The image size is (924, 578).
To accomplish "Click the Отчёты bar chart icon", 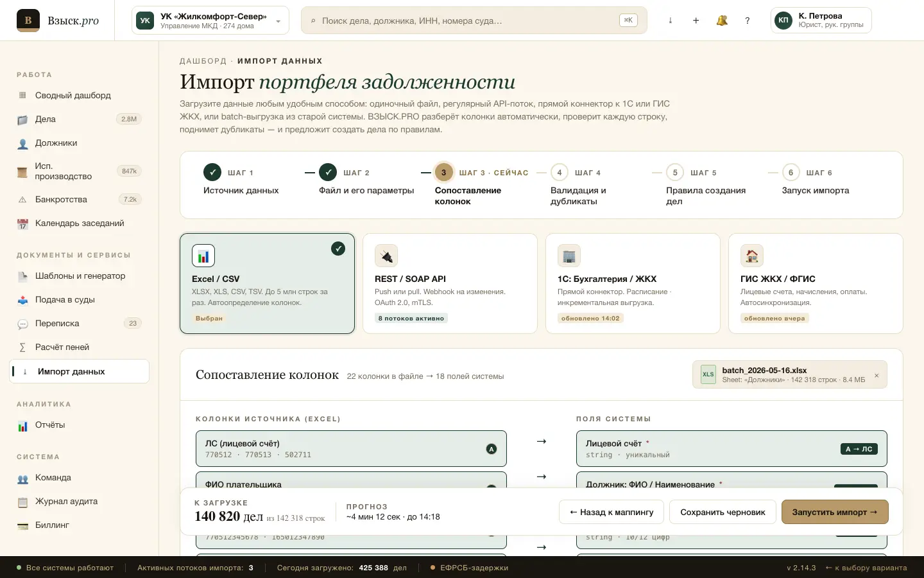I will [x=22, y=425].
